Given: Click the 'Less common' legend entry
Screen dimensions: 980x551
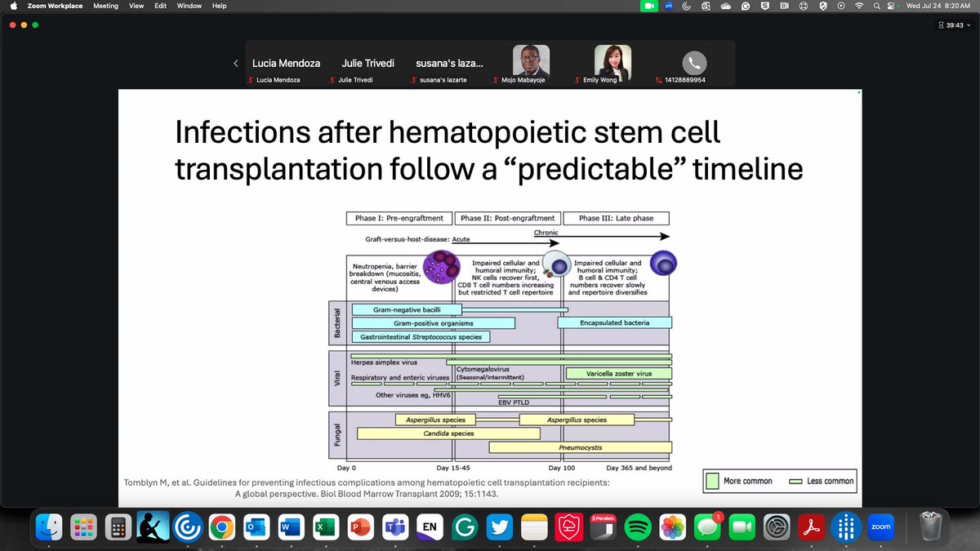Looking at the screenshot, I should point(821,481).
